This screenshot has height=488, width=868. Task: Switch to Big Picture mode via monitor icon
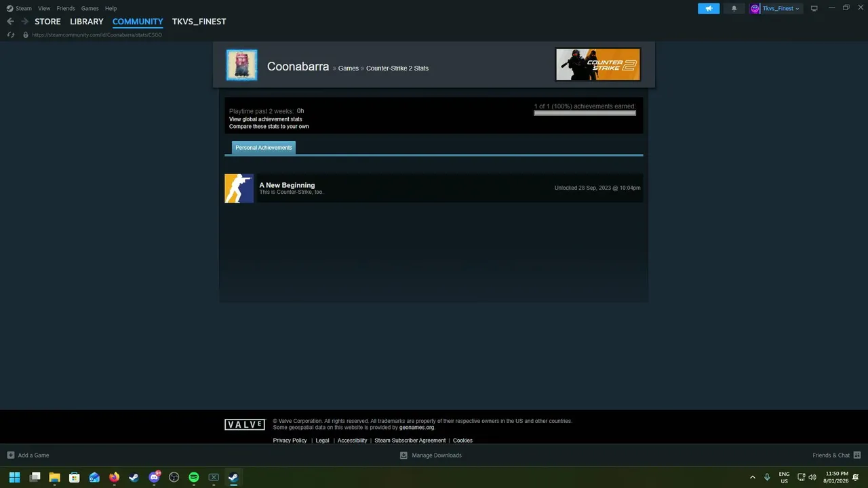pos(814,8)
